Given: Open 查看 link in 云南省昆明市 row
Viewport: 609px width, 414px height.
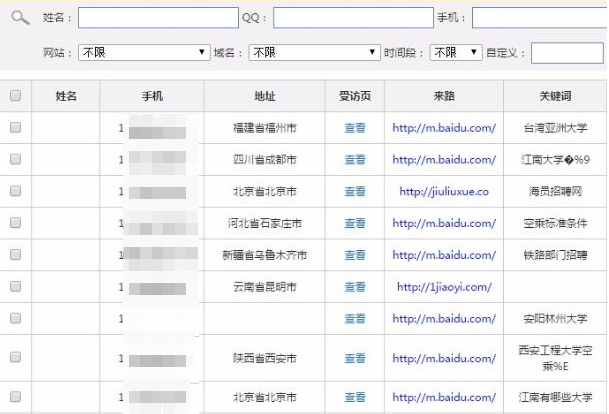Looking at the screenshot, I should coord(355,287).
